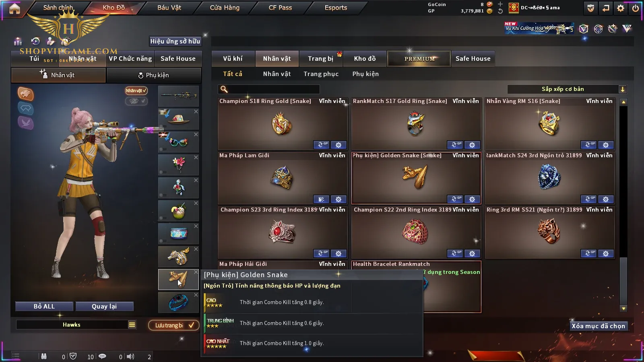Click the inventory scrollbar down arrow
Image resolution: width=644 pixels, height=362 pixels.
tap(623, 309)
